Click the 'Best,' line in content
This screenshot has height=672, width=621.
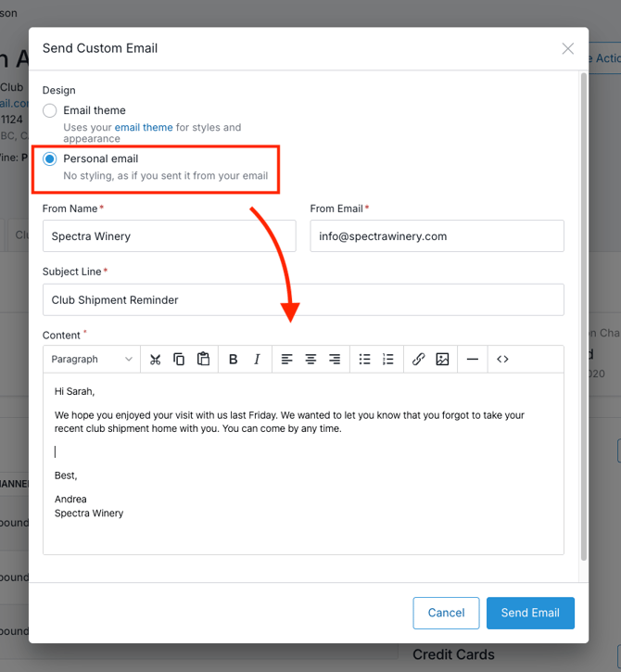coord(66,475)
